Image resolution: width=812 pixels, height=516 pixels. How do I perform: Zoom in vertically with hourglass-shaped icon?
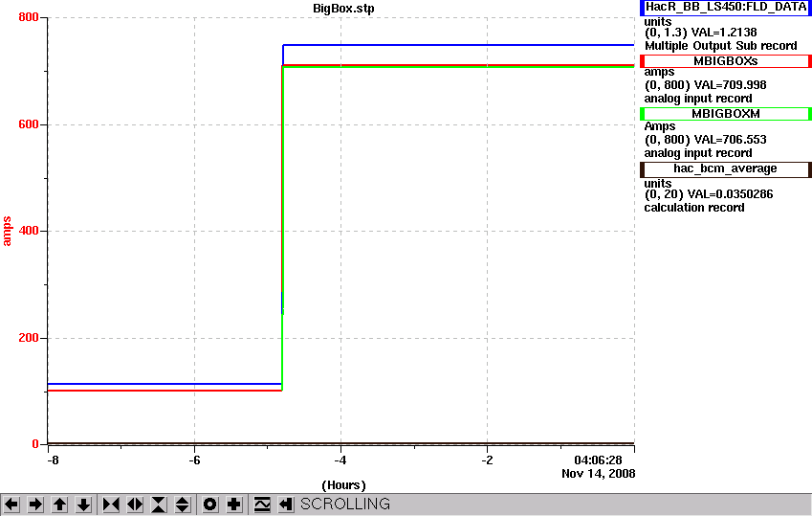[x=159, y=505]
